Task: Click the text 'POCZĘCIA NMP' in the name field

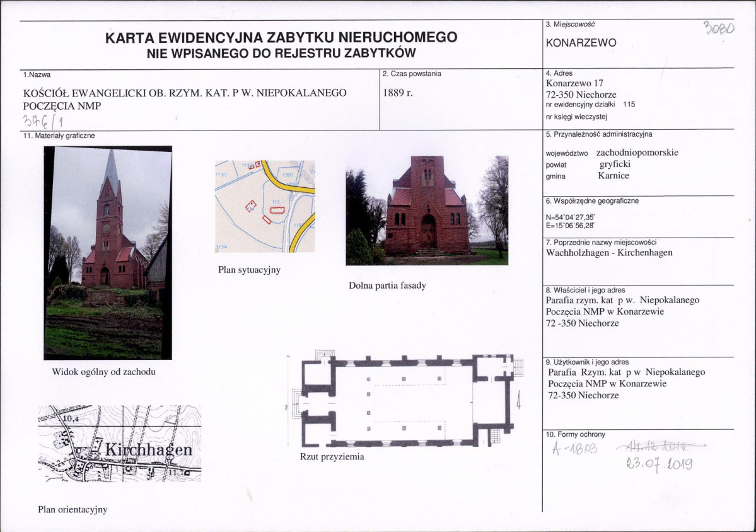Action: point(62,106)
